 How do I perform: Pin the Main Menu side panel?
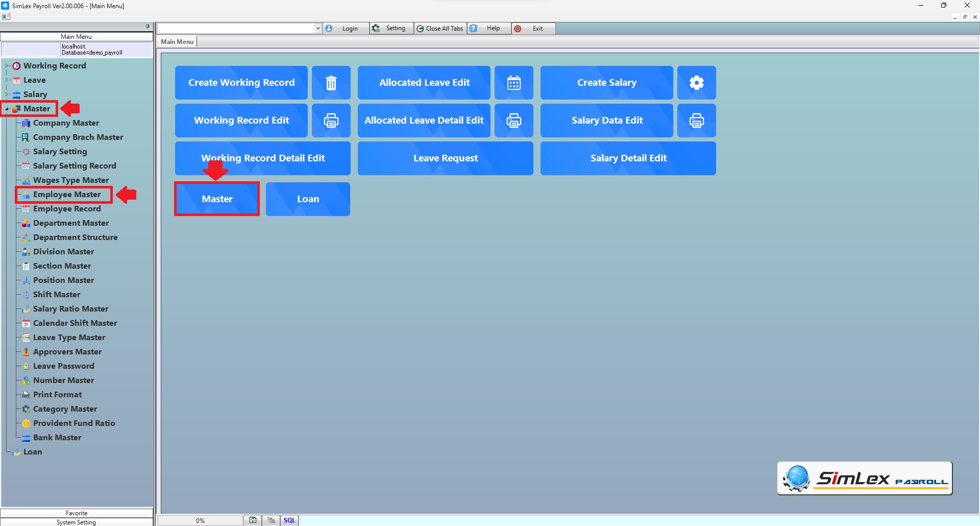(148, 27)
